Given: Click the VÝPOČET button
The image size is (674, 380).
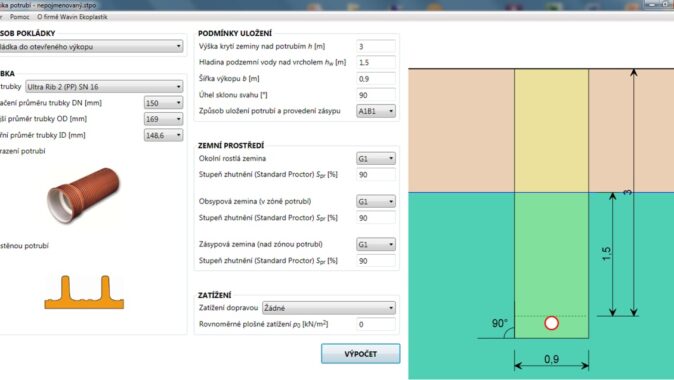Looking at the screenshot, I should (x=361, y=353).
